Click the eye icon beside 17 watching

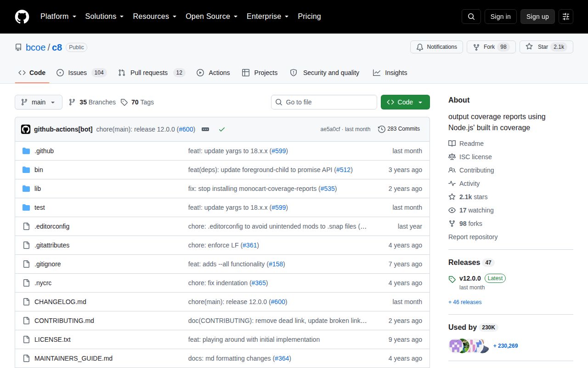pyautogui.click(x=452, y=210)
